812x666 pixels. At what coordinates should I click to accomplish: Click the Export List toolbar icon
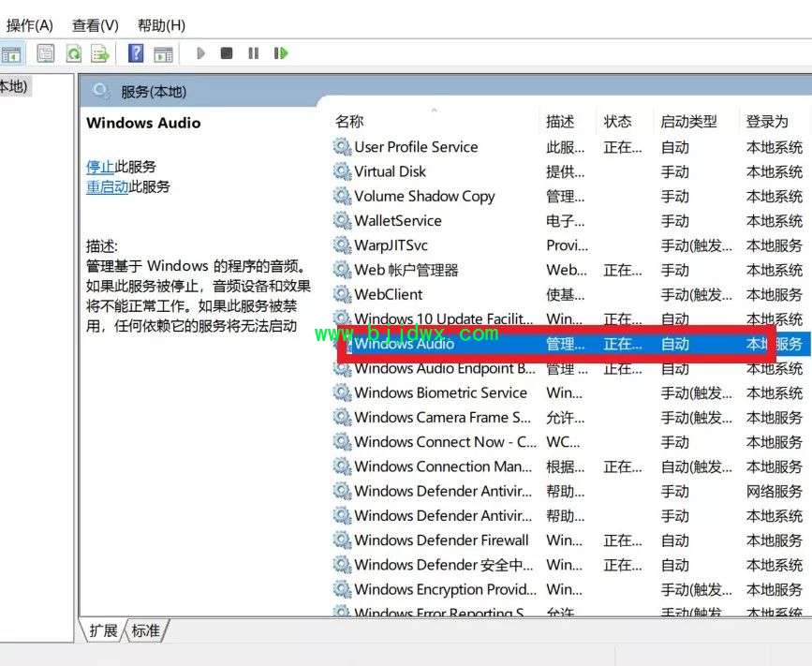pos(99,53)
